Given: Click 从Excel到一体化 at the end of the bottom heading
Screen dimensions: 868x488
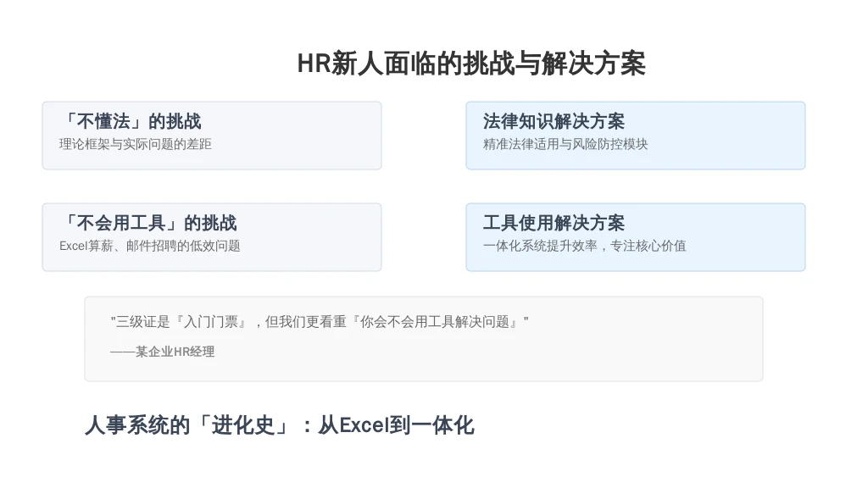Looking at the screenshot, I should click(x=397, y=425).
